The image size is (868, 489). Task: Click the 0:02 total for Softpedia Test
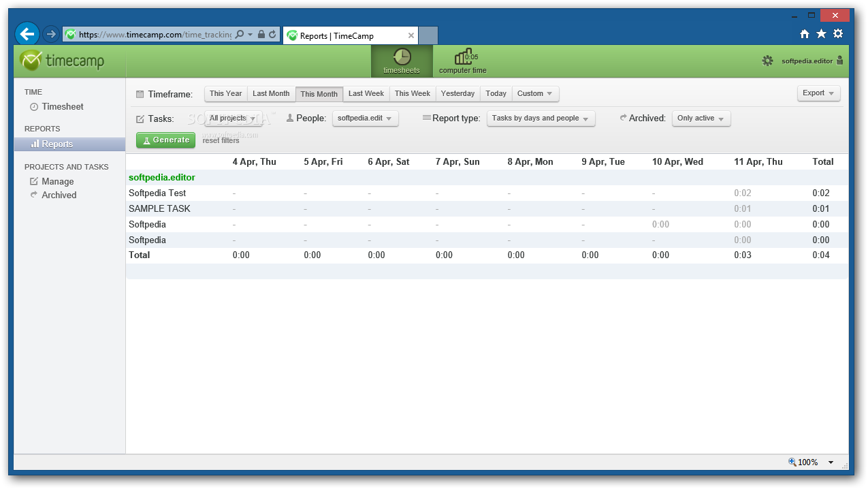pyautogui.click(x=821, y=193)
